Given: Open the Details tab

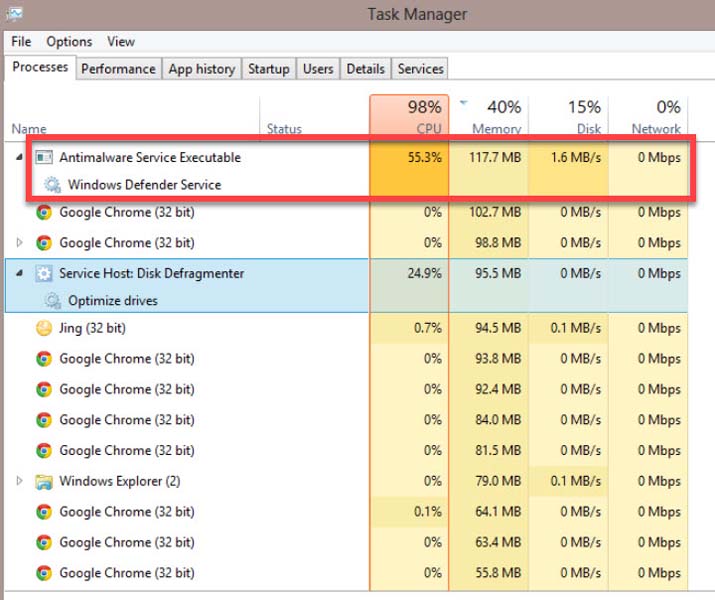Looking at the screenshot, I should (365, 69).
